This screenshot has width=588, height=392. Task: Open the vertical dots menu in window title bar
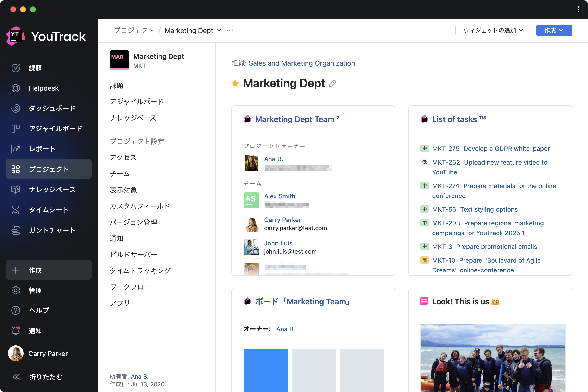tap(578, 9)
